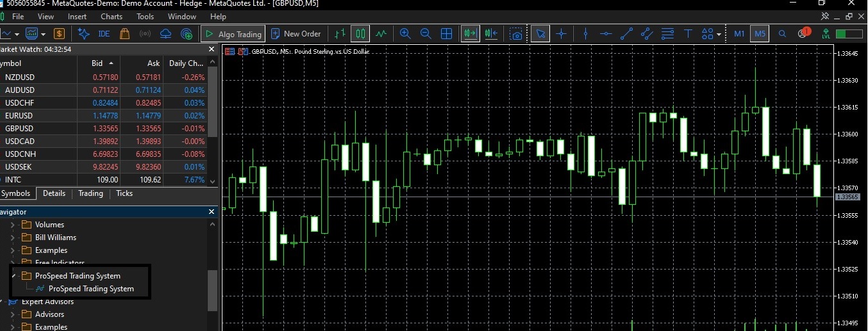Select the INTC row in Market Watch
This screenshot has height=331, width=868.
coord(104,180)
